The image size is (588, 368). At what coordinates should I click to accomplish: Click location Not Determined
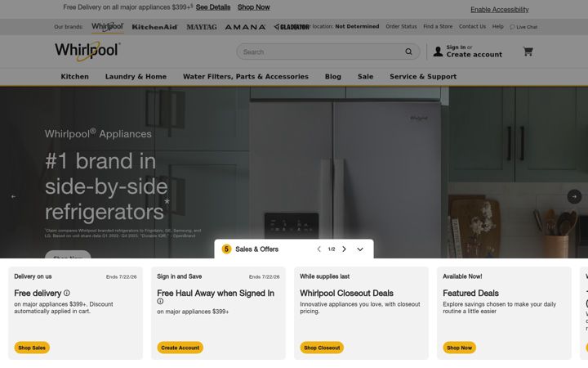(357, 26)
